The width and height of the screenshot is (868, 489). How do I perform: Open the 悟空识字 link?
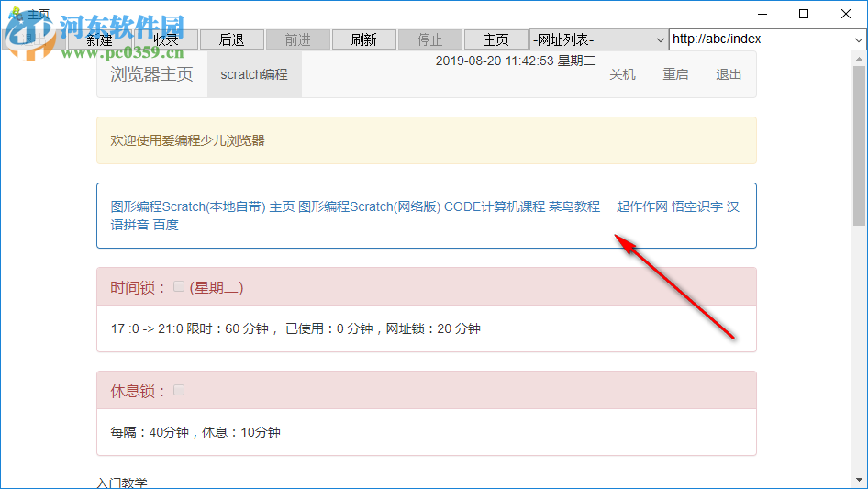point(697,206)
